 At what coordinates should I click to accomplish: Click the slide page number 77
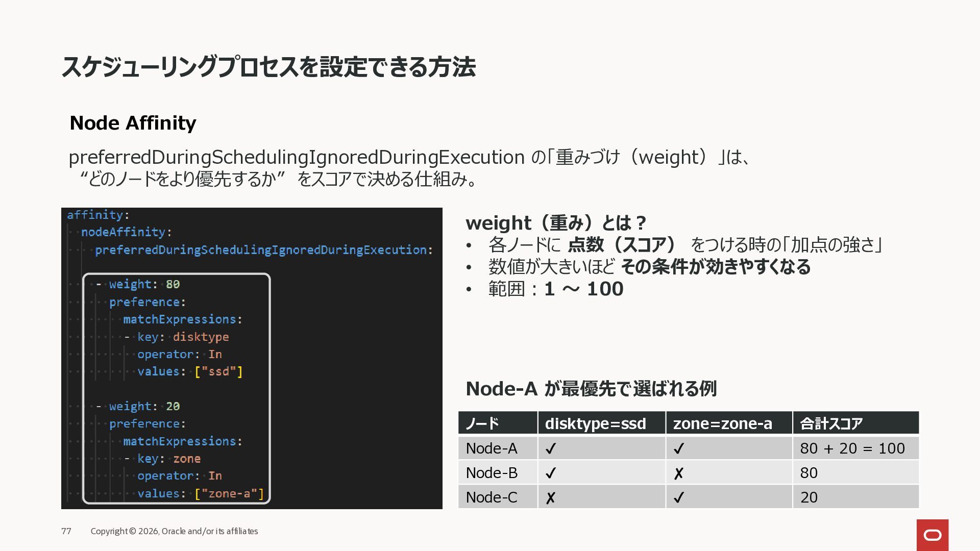tap(66, 531)
